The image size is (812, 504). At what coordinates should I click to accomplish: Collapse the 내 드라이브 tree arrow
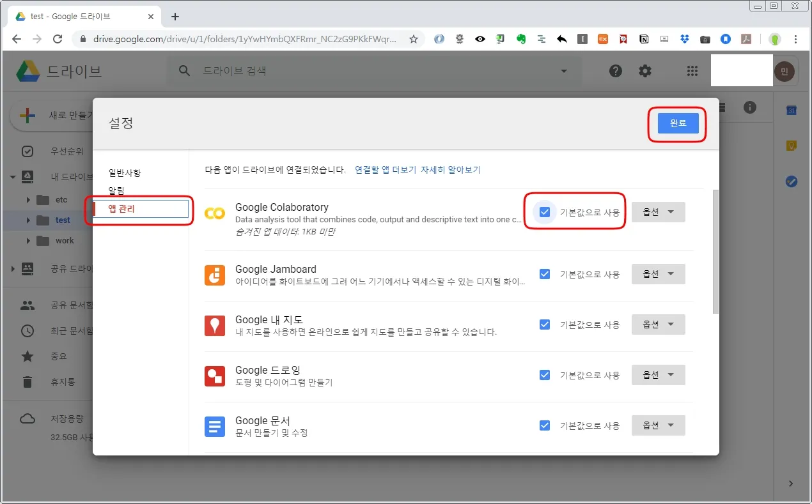coord(13,177)
